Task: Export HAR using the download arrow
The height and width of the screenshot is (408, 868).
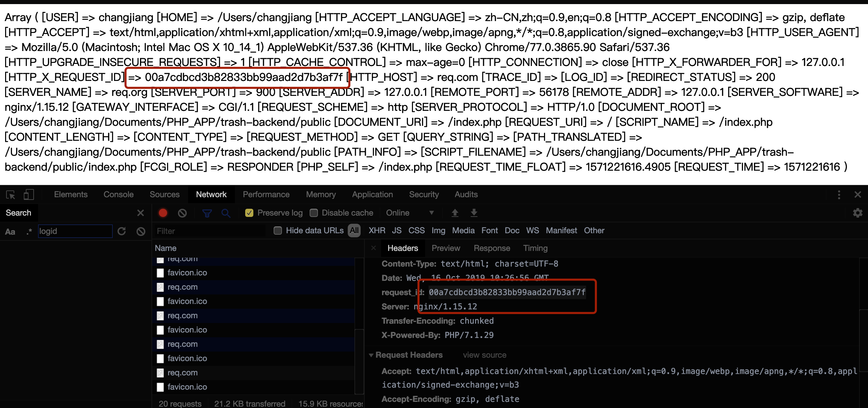Action: point(474,213)
